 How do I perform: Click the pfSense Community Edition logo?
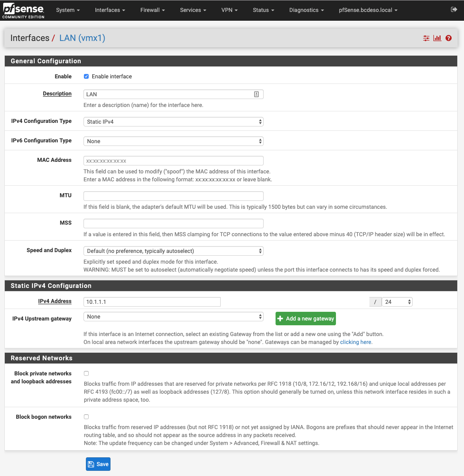click(23, 11)
